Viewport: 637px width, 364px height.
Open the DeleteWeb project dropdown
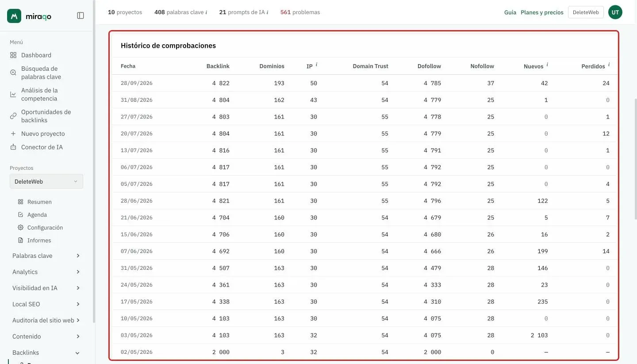coord(46,181)
